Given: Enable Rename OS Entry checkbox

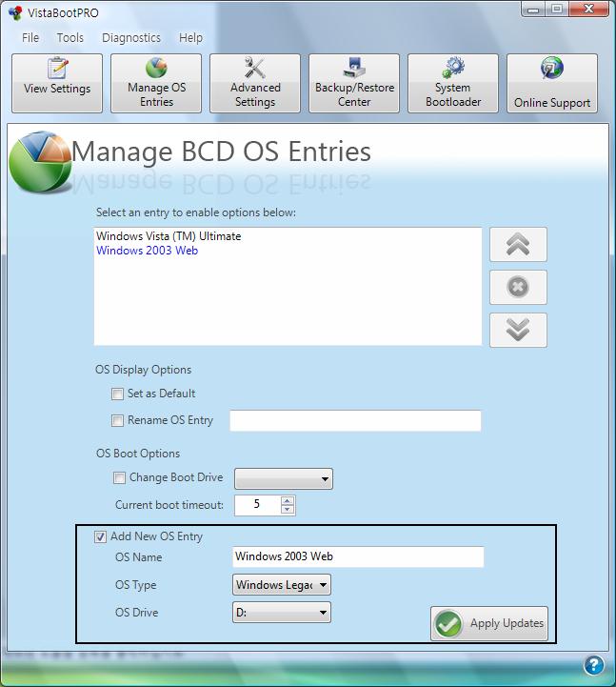Looking at the screenshot, I should 117,420.
